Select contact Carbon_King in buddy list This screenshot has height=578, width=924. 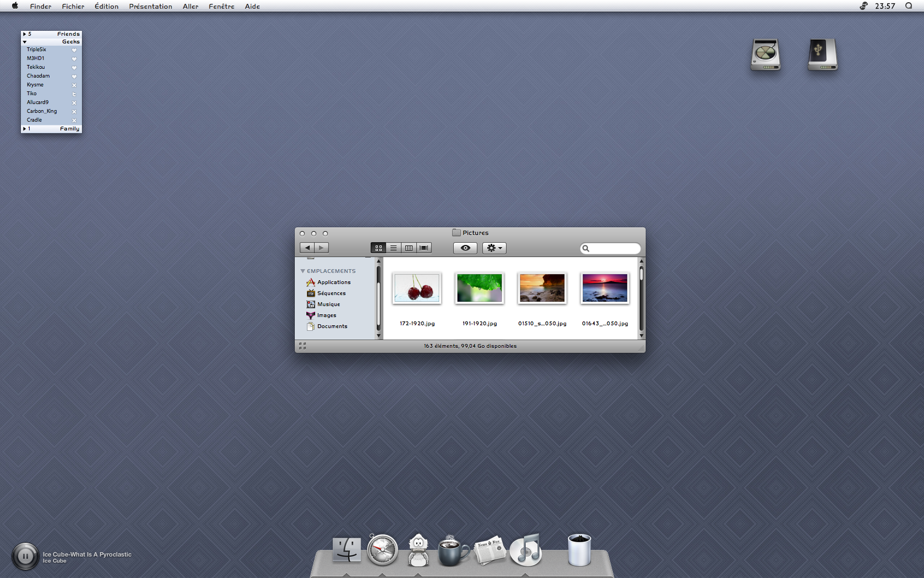coord(52,111)
